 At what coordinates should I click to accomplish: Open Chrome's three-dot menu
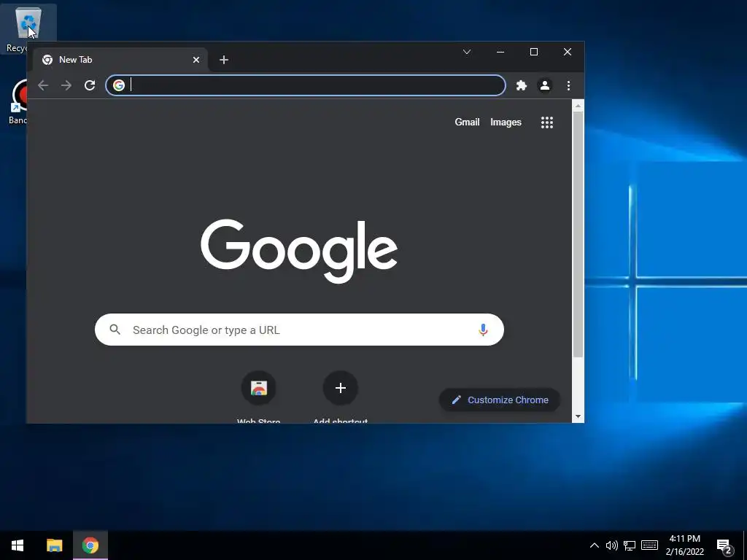(x=568, y=85)
